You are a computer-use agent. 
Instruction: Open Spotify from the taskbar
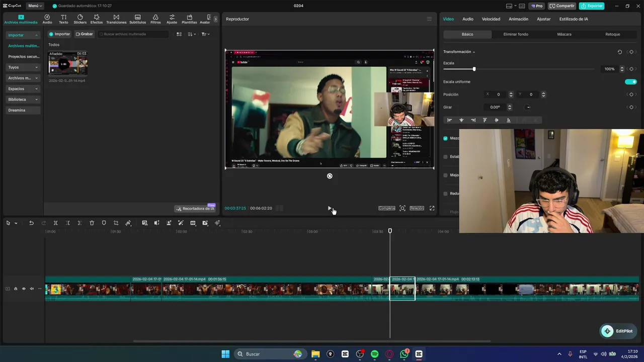(x=374, y=354)
